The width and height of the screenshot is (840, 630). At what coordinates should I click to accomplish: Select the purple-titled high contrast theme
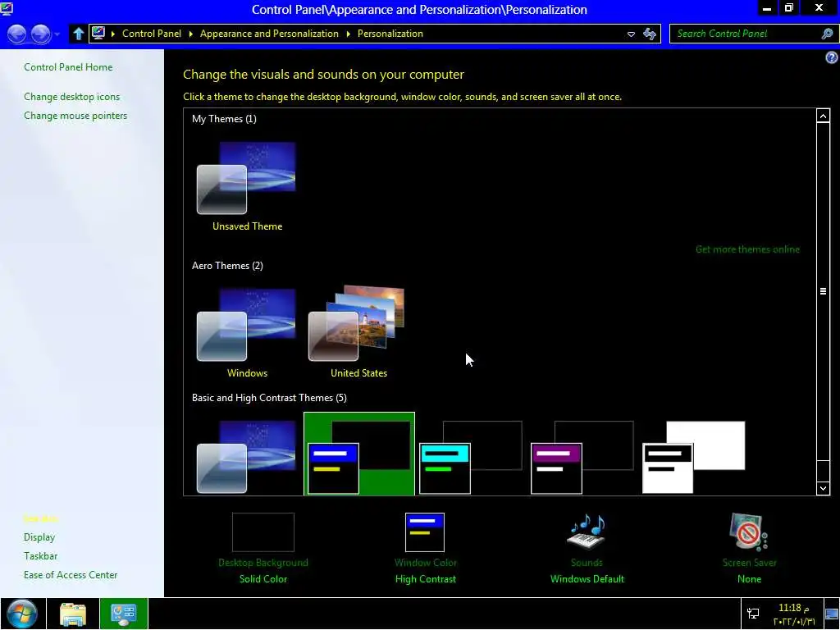[582, 457]
